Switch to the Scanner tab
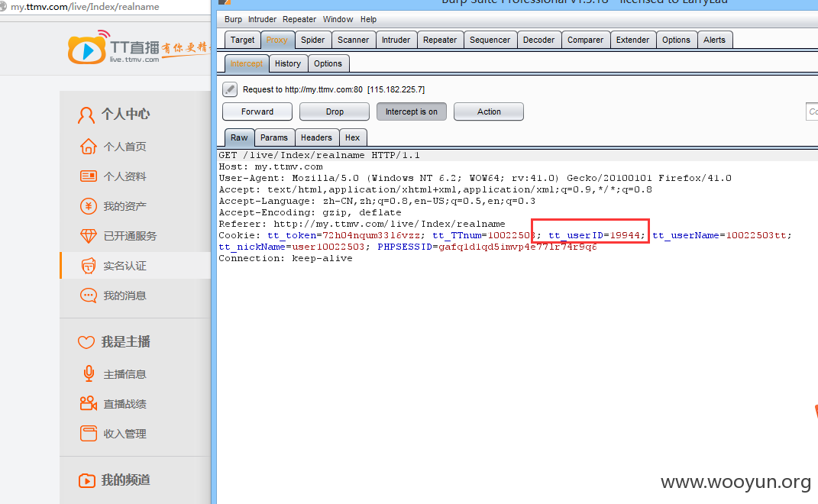818x504 pixels. 353,40
